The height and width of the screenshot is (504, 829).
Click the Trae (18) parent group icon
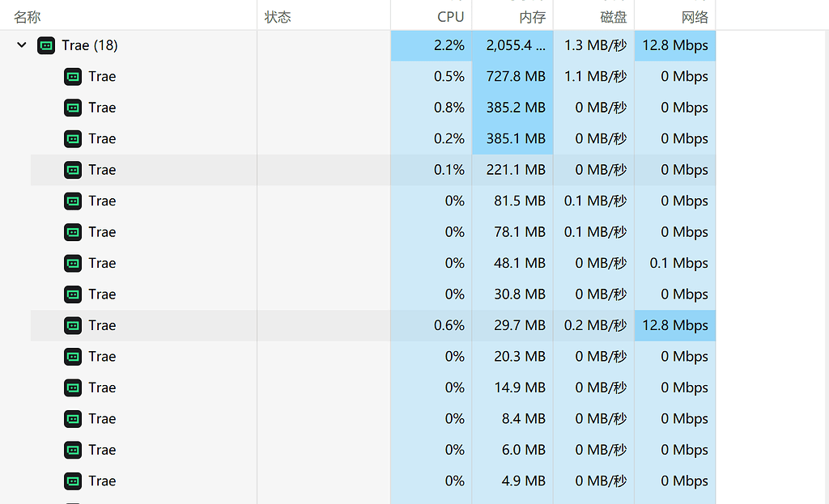tap(46, 45)
